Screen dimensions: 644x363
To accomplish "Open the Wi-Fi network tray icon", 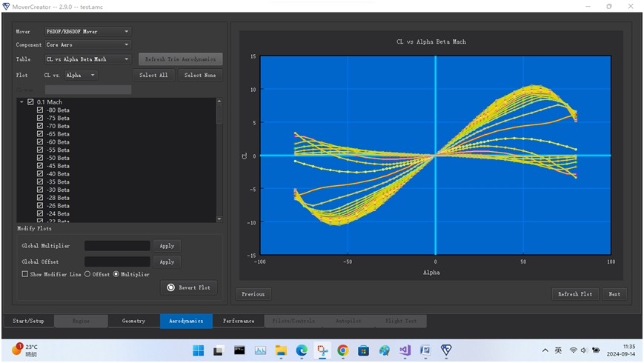I will (x=574, y=350).
